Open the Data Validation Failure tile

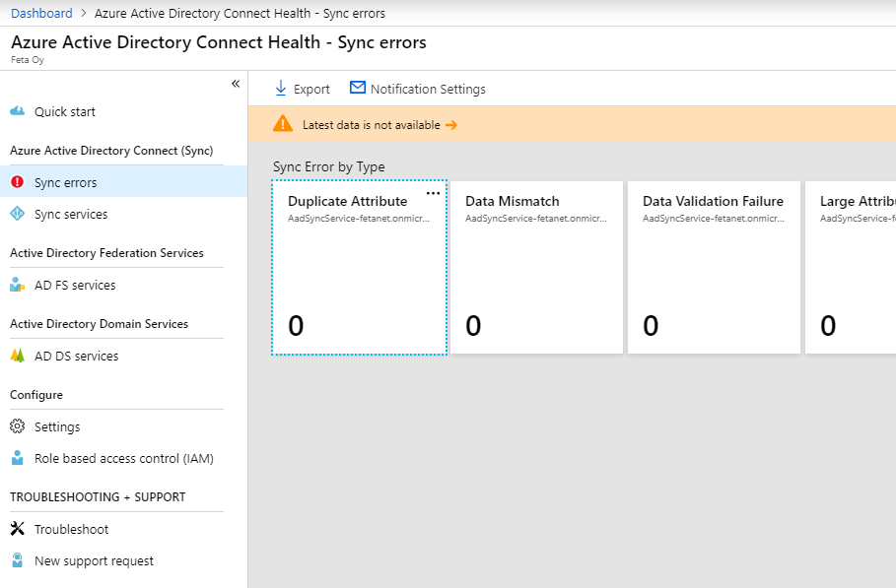(x=713, y=266)
